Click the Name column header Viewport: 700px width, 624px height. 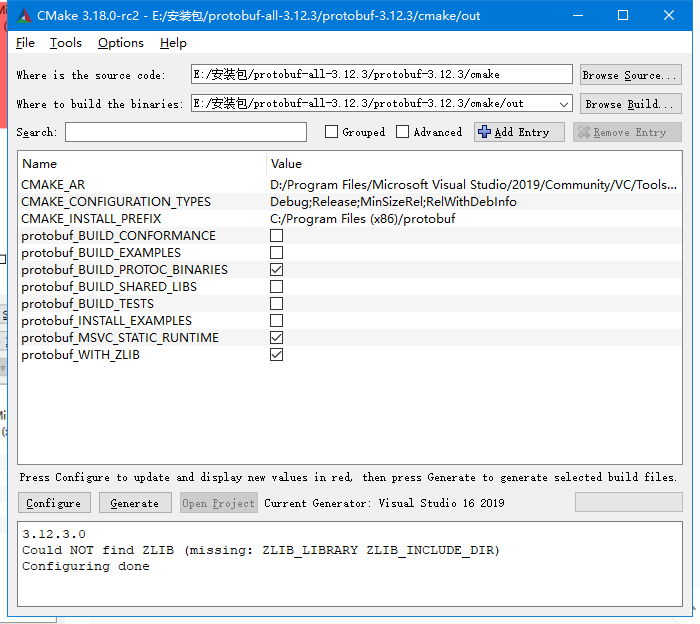point(40,164)
